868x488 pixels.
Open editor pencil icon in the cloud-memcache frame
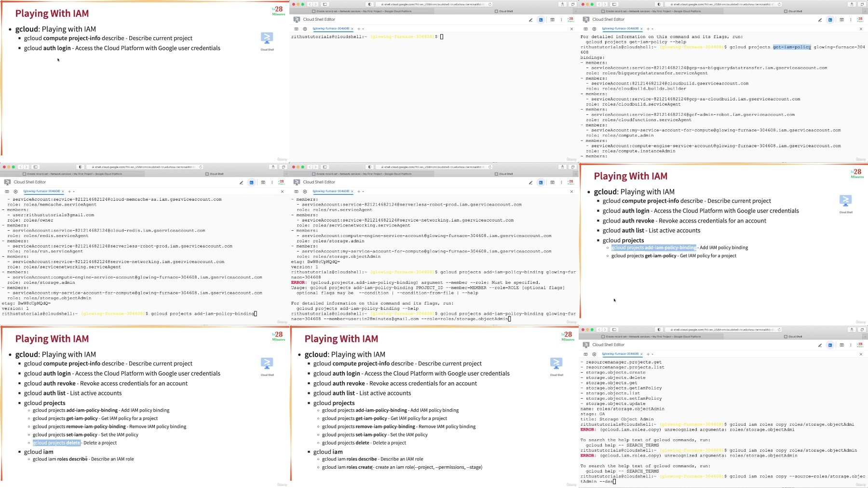(x=241, y=182)
